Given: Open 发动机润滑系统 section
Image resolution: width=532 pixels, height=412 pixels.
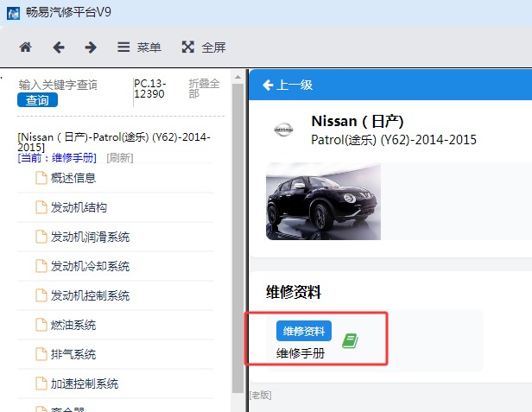Looking at the screenshot, I should pos(90,237).
